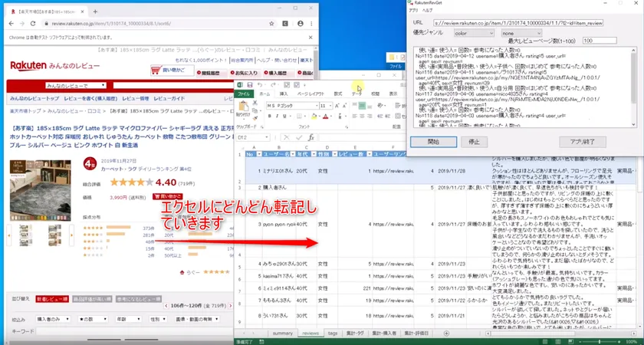The width and height of the screenshot is (644, 345).
Task: Click the Format Painter brush icon
Action: coord(255,118)
